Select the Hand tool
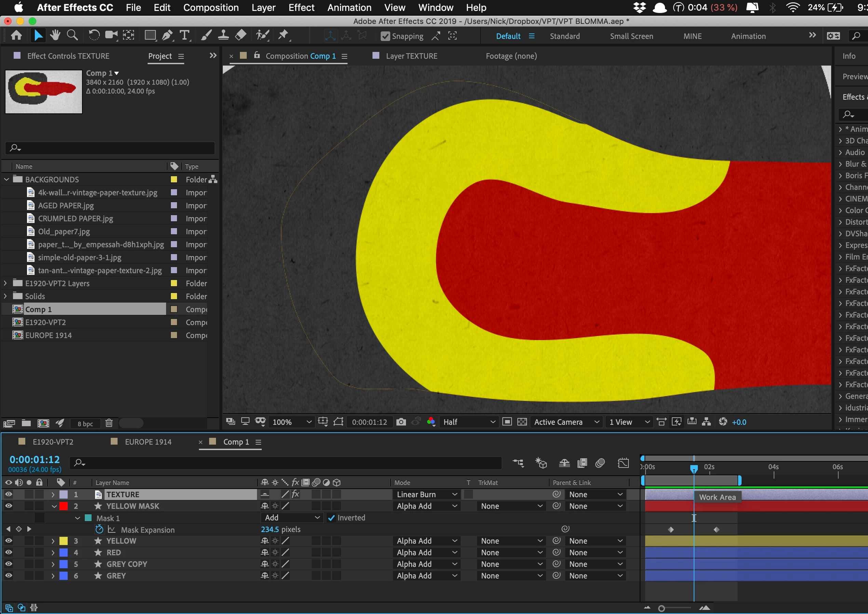Viewport: 868px width, 614px height. (55, 36)
